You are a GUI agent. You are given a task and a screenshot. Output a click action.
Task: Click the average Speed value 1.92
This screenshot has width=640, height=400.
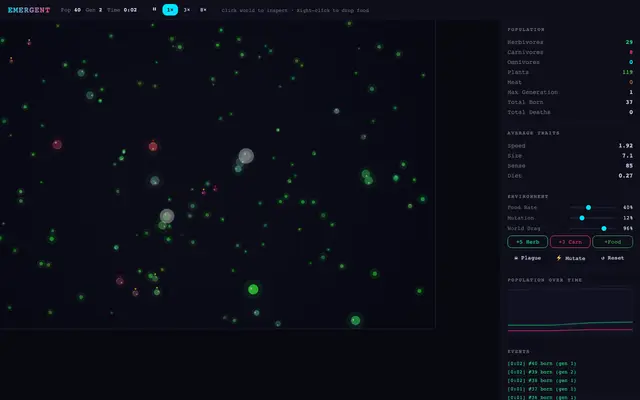pyautogui.click(x=625, y=146)
